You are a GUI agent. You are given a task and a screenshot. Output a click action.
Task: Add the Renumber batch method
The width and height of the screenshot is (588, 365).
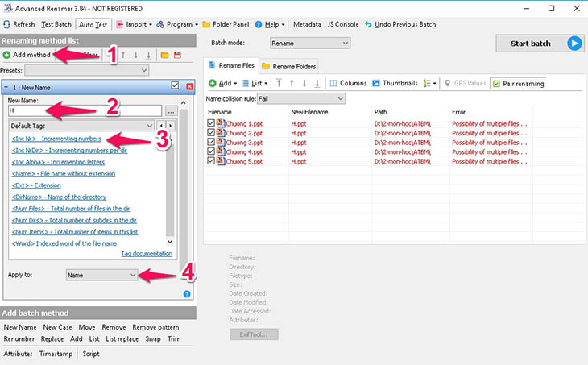(x=19, y=339)
